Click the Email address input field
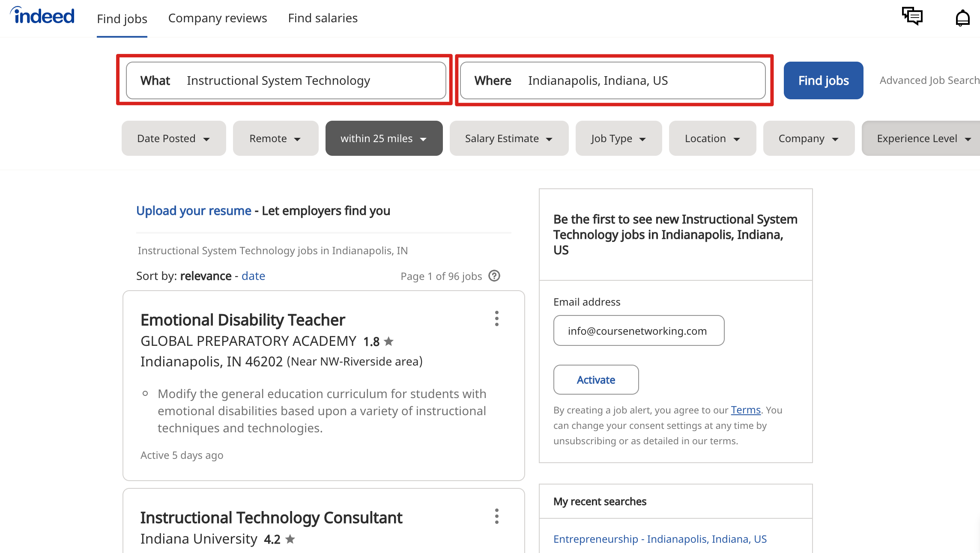Viewport: 980px width, 553px height. pos(639,330)
